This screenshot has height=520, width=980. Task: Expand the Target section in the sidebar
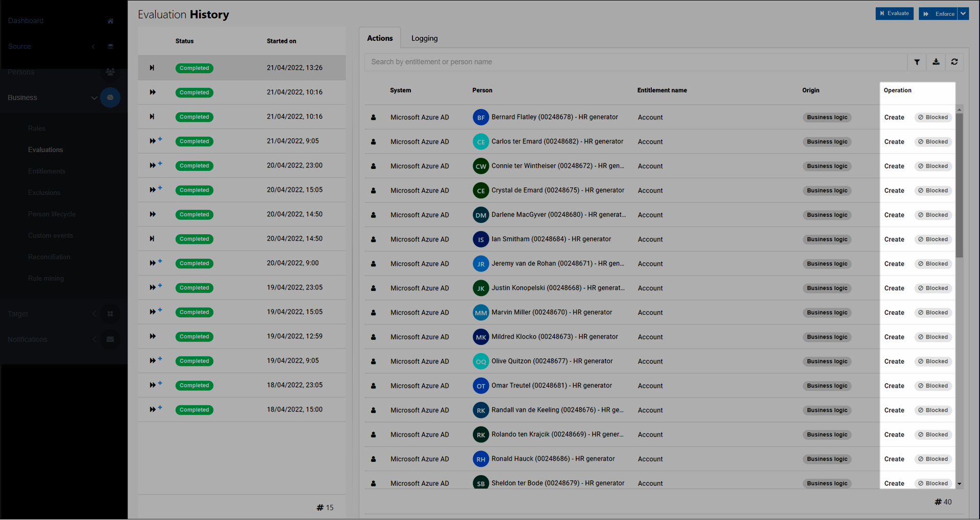[94, 313]
